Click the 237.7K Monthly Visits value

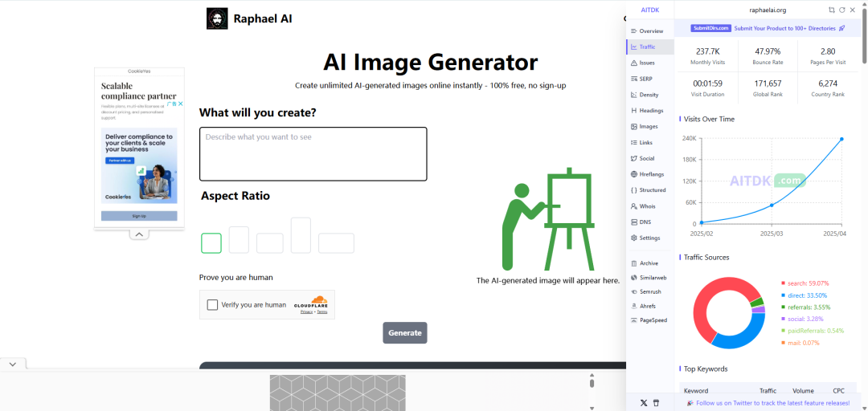(x=707, y=51)
